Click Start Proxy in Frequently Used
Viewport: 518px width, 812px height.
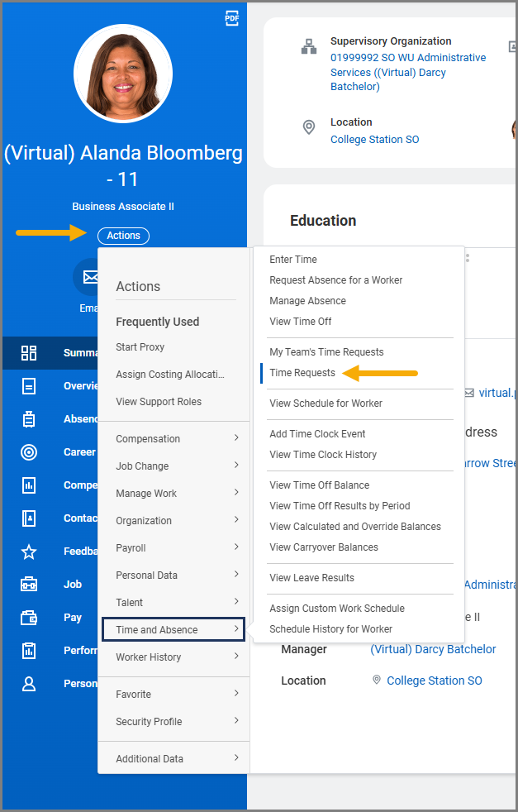click(x=140, y=347)
